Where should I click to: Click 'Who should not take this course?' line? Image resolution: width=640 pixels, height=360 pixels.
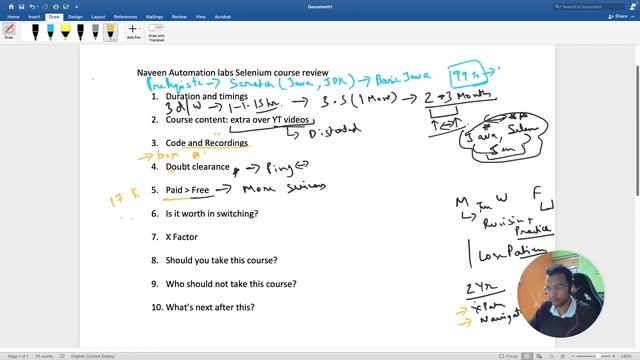[x=231, y=284]
